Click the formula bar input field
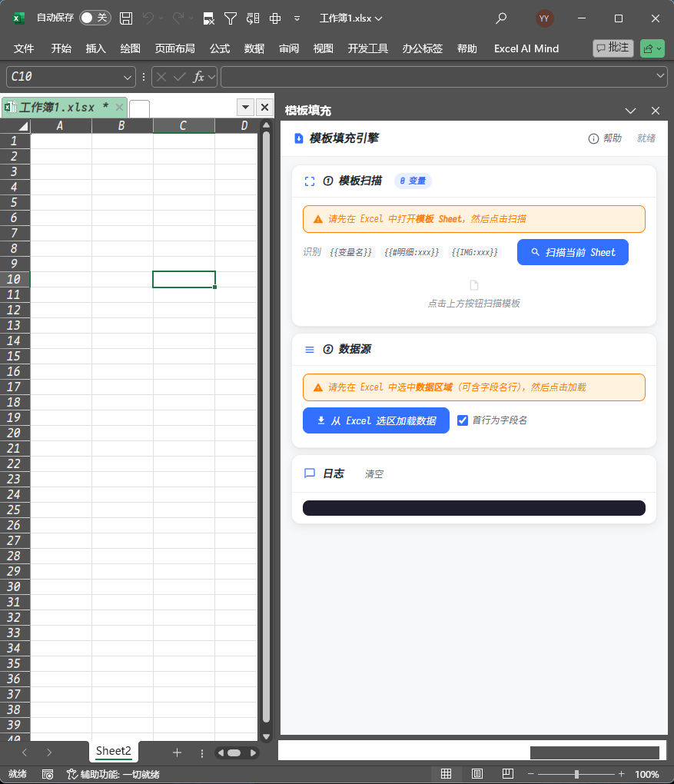 444,77
